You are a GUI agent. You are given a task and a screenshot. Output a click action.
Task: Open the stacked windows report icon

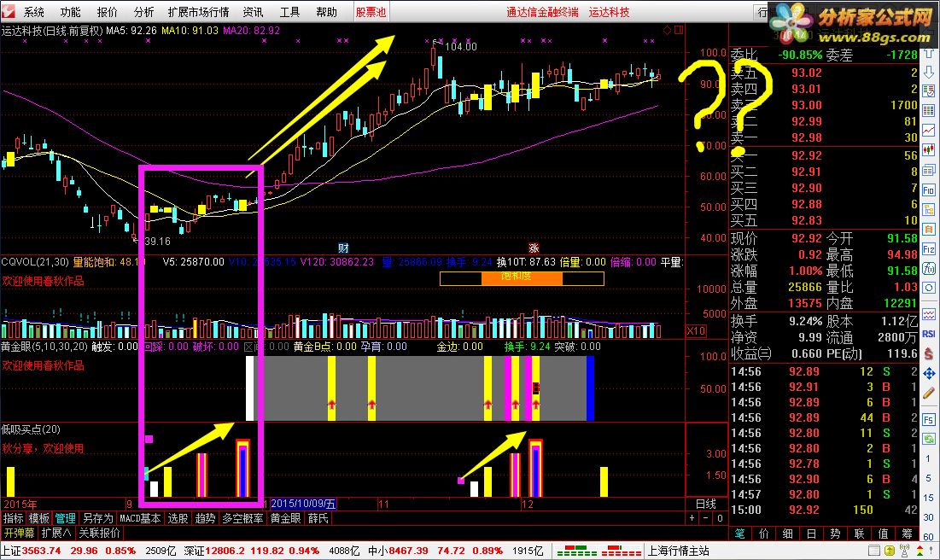tap(929, 170)
